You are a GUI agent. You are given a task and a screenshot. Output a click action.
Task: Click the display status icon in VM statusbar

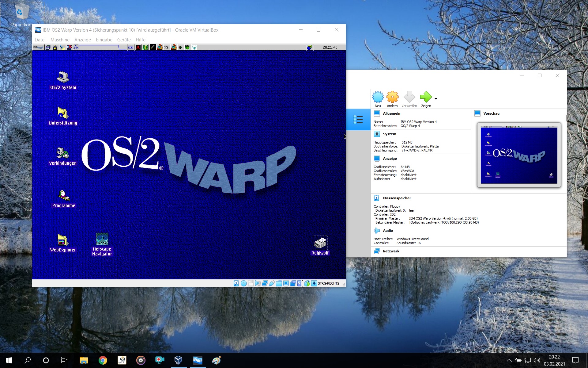(x=286, y=283)
